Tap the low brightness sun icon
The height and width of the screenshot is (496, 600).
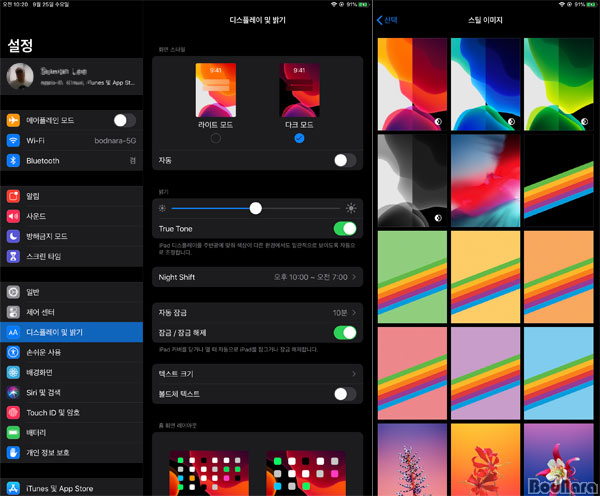(x=162, y=208)
